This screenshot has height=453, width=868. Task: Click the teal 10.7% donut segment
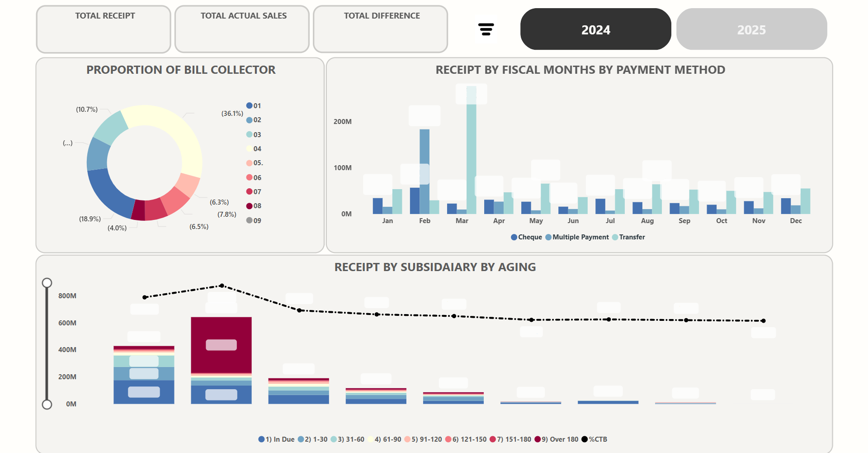click(110, 127)
